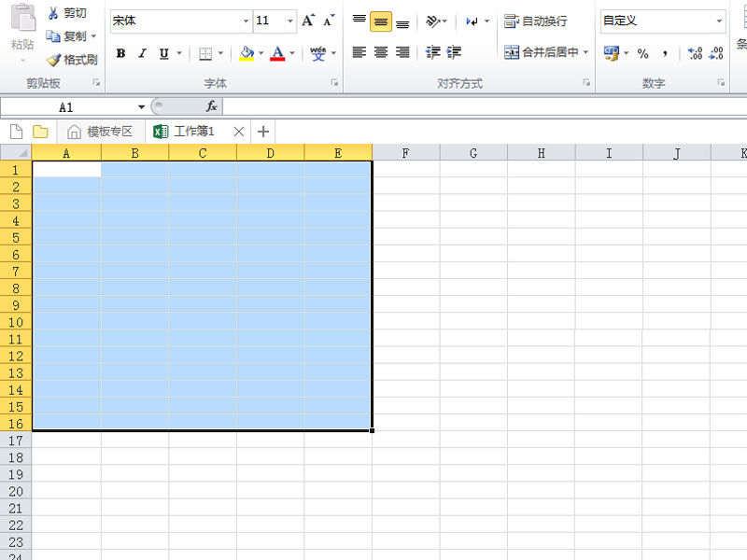Select row 8 header
Screen dimensions: 747x560
(16, 288)
